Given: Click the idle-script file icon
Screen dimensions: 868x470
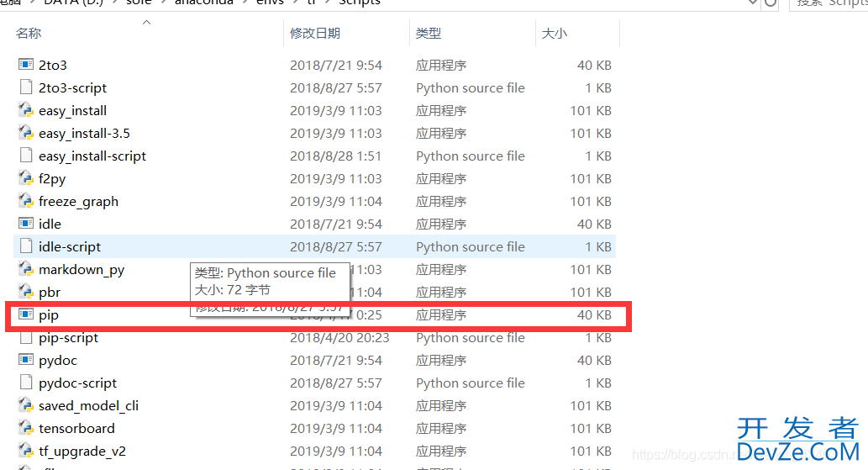Looking at the screenshot, I should [x=25, y=246].
